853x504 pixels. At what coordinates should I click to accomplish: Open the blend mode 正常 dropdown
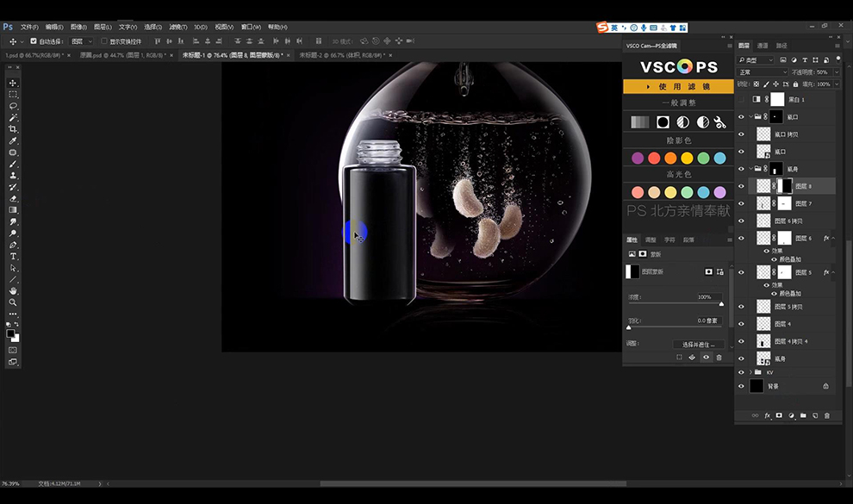763,72
